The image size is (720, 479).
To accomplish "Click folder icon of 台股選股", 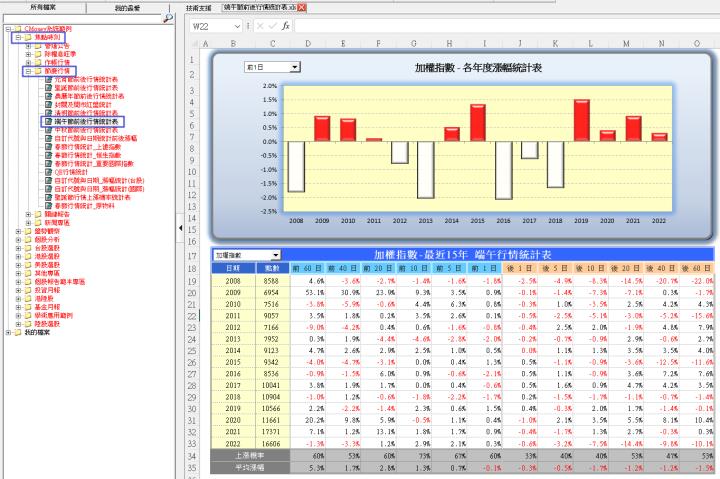I will click(x=28, y=248).
